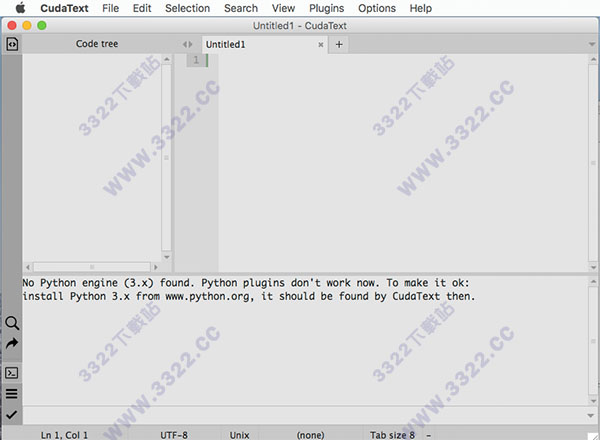600x440 pixels.
Task: Open the Validate checkmark icon
Action: click(12, 415)
